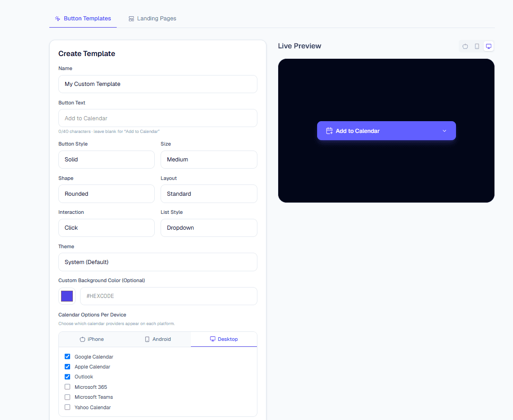Click the calendar icon in preview button

(329, 131)
